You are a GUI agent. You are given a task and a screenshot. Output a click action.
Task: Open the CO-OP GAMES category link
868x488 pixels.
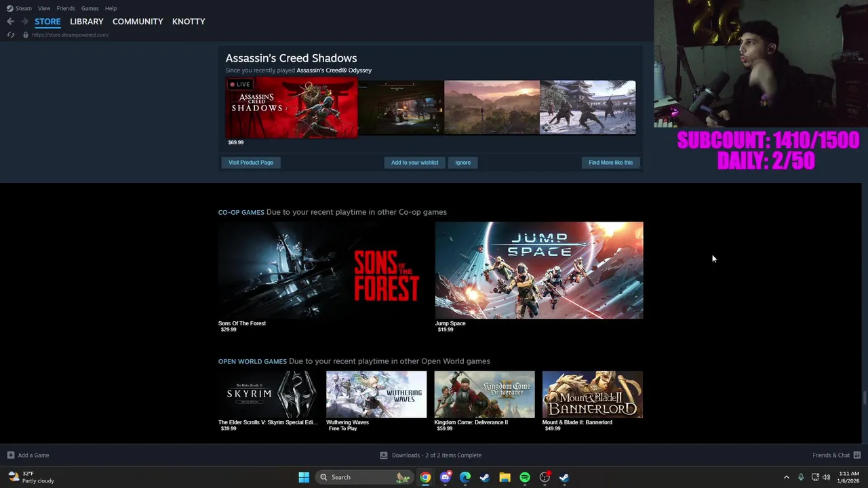click(241, 212)
